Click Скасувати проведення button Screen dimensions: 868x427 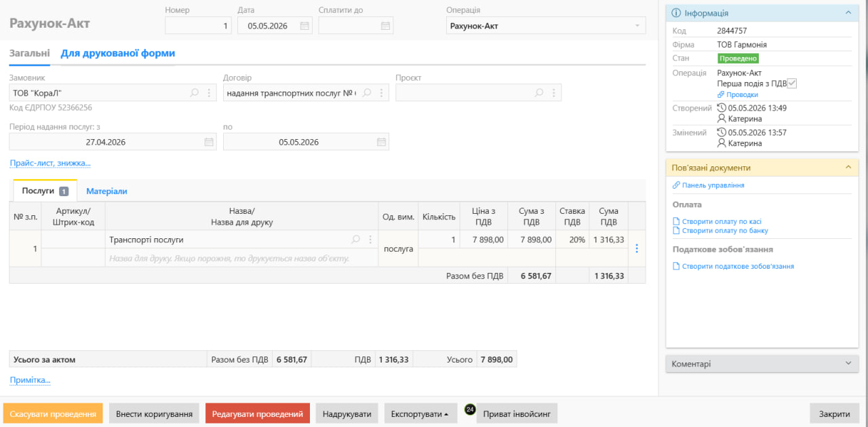click(x=53, y=413)
